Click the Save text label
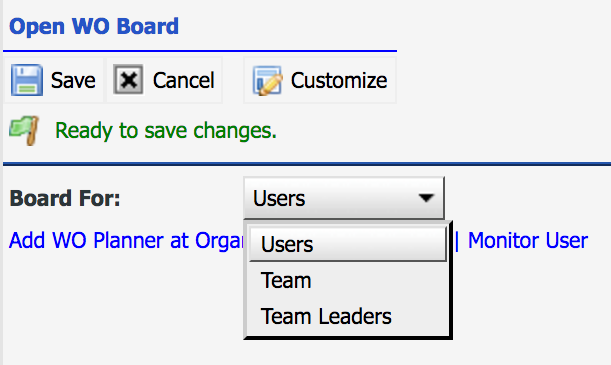 (73, 81)
